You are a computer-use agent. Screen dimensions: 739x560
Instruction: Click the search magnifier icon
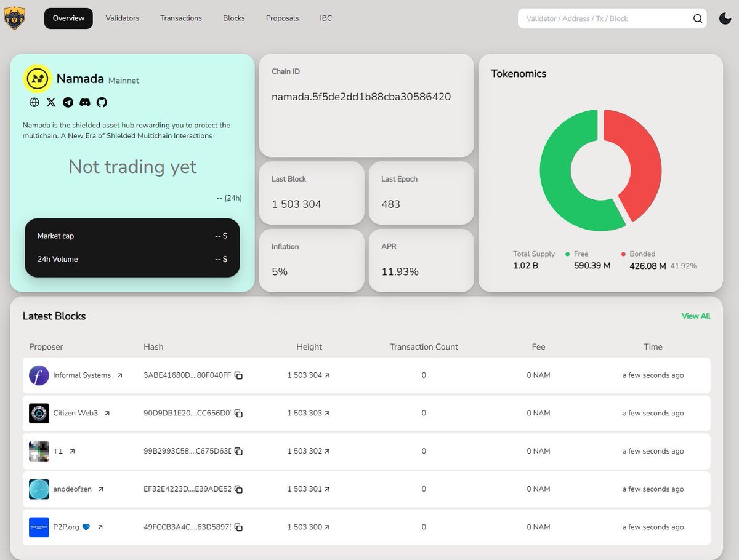[698, 18]
